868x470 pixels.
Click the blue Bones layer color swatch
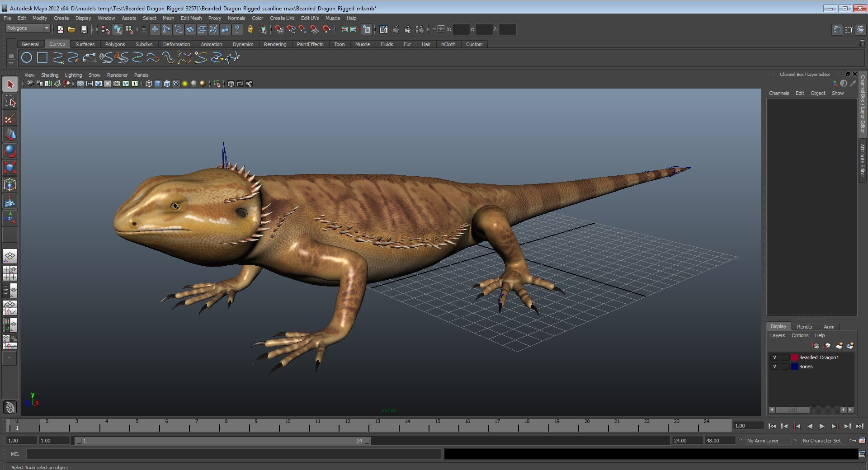(x=794, y=367)
